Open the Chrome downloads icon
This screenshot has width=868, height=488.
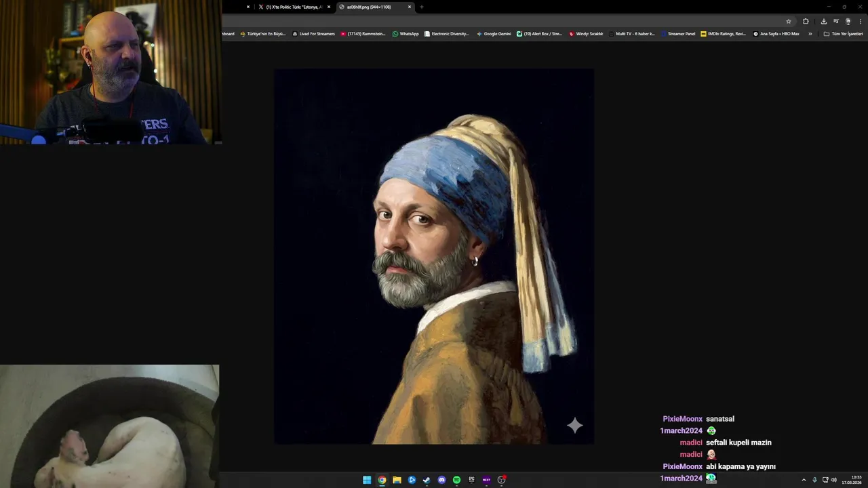click(x=824, y=21)
